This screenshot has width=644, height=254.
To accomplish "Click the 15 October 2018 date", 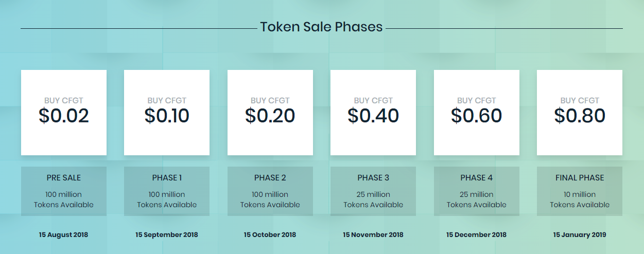I will click(270, 235).
